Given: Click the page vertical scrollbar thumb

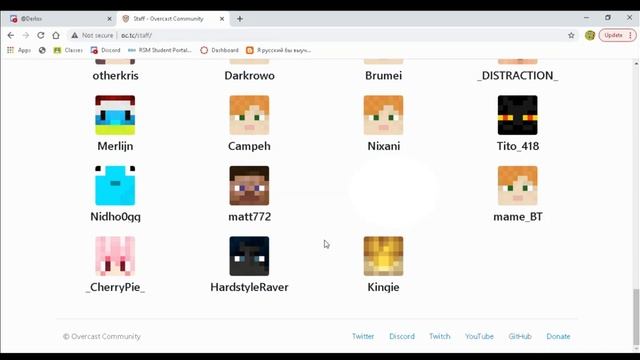Looking at the screenshot, I should coord(636,317).
